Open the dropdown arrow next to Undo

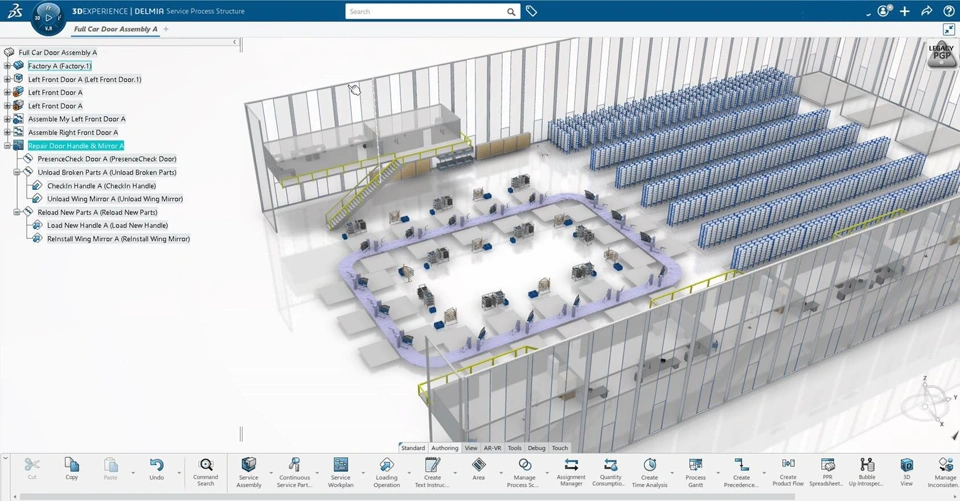tap(179, 473)
